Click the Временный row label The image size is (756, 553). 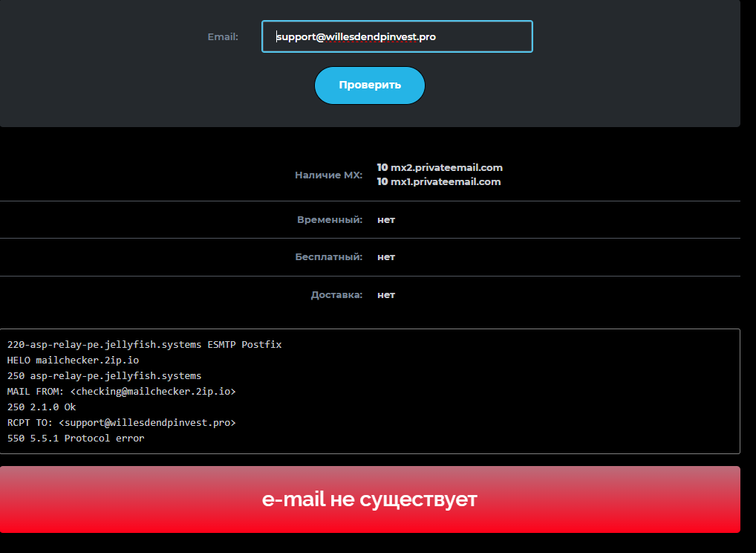[x=330, y=220]
